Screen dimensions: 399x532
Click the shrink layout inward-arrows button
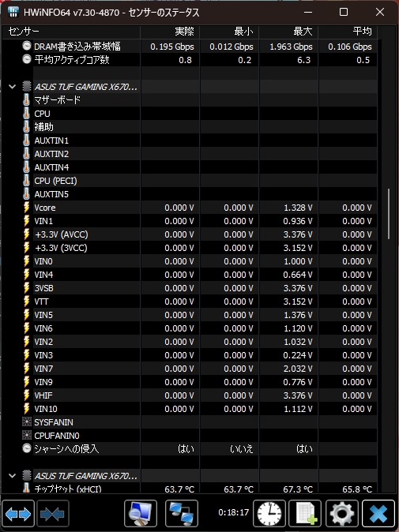pos(53,514)
